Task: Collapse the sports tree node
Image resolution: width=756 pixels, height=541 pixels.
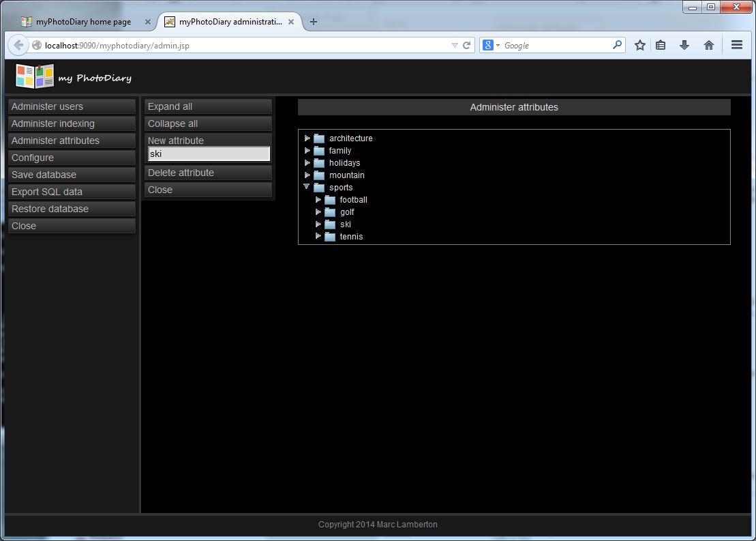Action: (x=307, y=187)
